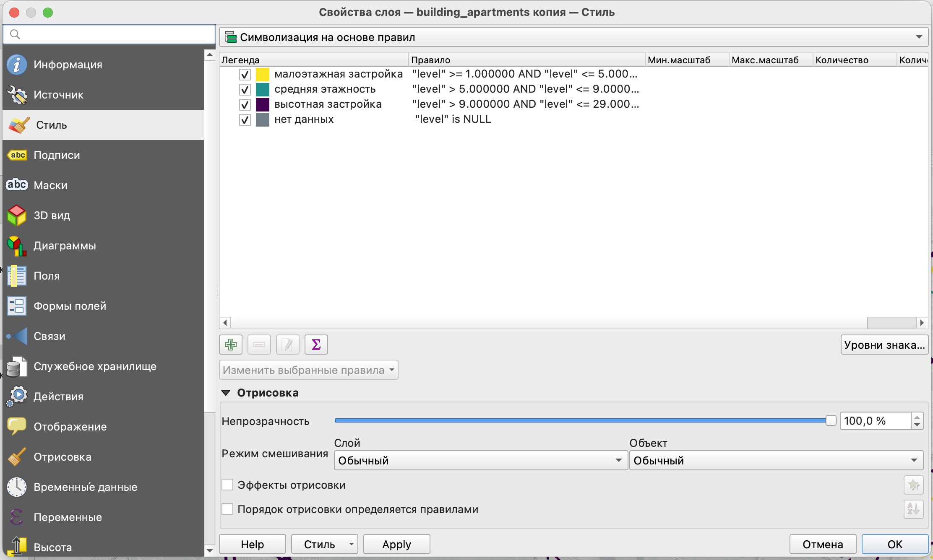Screen dimensions: 933x560
Task: Switch to the Подписи tab
Action: click(x=57, y=155)
